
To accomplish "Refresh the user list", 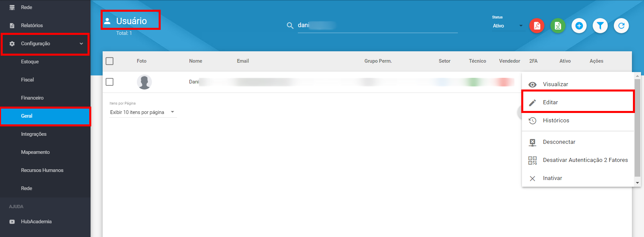I will point(621,26).
